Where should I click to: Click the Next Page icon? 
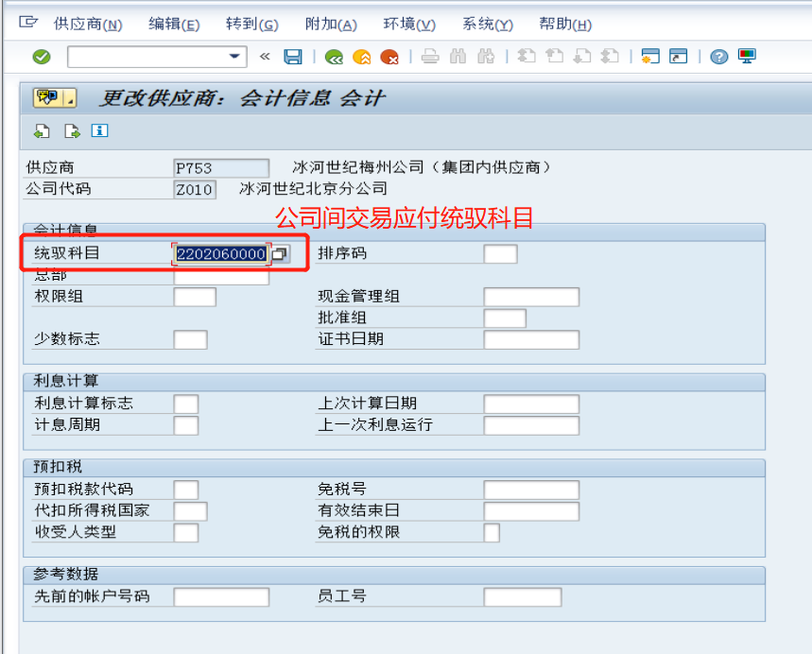coord(582,56)
